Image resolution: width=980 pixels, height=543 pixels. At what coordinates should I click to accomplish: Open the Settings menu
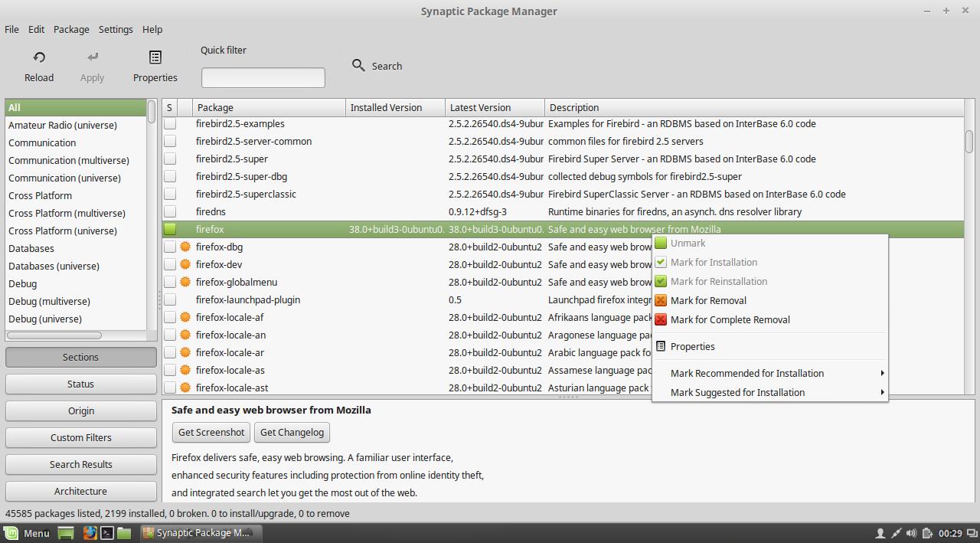click(116, 29)
